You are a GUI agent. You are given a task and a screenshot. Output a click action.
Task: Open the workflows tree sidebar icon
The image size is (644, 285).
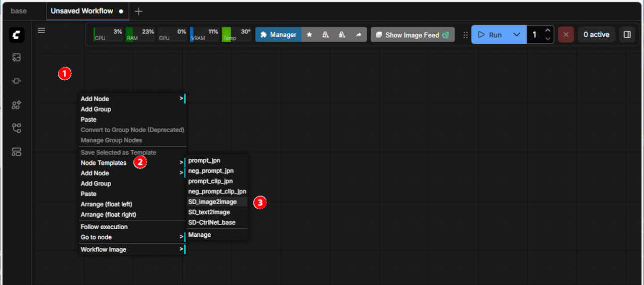(x=17, y=128)
